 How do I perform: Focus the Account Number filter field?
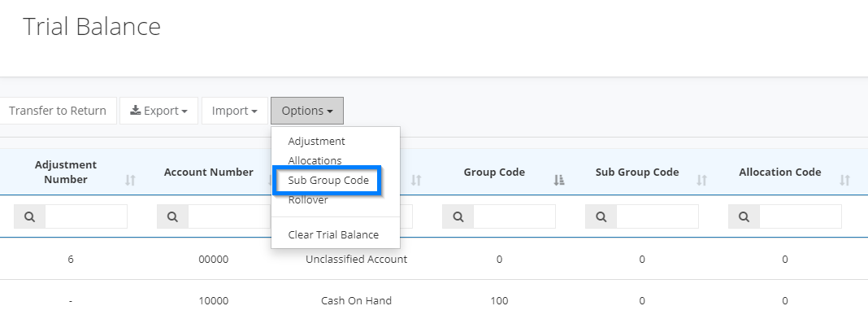point(229,216)
